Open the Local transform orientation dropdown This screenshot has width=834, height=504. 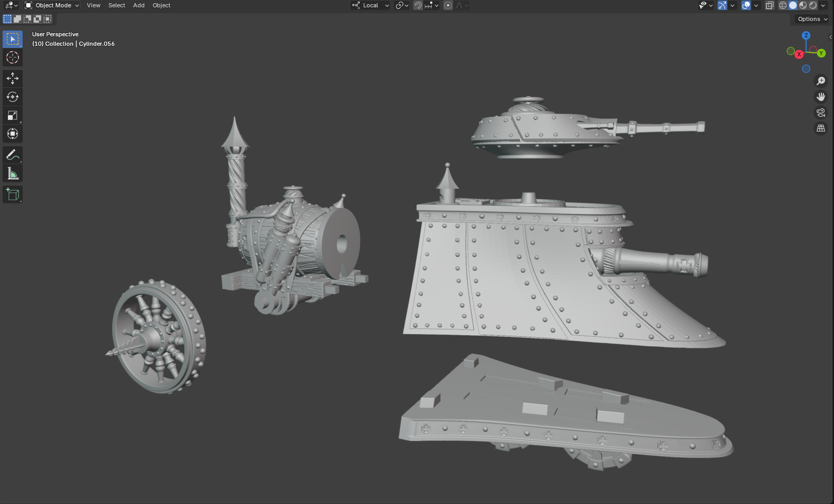click(x=371, y=5)
